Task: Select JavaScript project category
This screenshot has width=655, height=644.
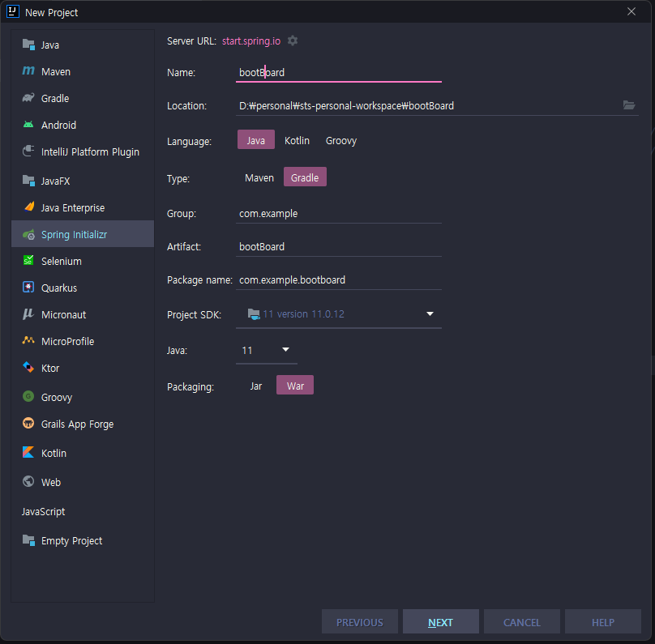Action: (x=44, y=511)
